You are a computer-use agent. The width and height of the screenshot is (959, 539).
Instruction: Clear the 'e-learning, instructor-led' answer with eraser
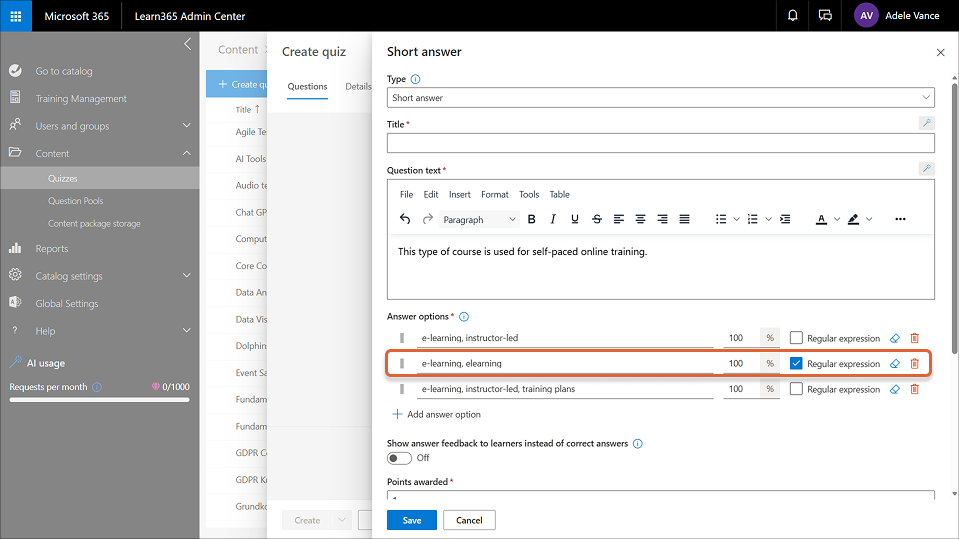[895, 338]
